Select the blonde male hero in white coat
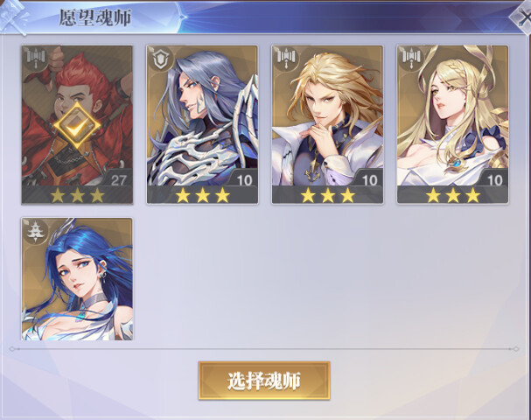This screenshot has height=420, width=531. [327, 124]
